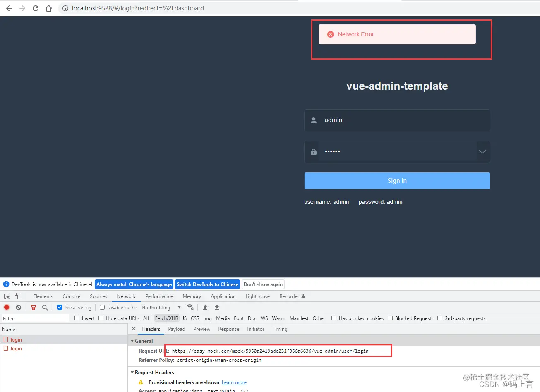Screen dimensions: 540x392
Task: Open the Sources tab
Action: click(98, 296)
